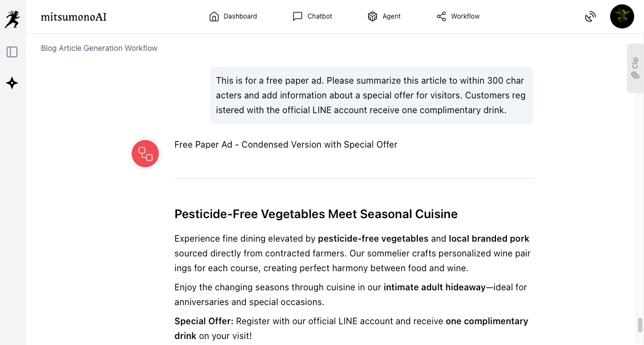Viewport: 644px width, 345px height.
Task: Click the ninja logo icon
Action: click(x=12, y=19)
